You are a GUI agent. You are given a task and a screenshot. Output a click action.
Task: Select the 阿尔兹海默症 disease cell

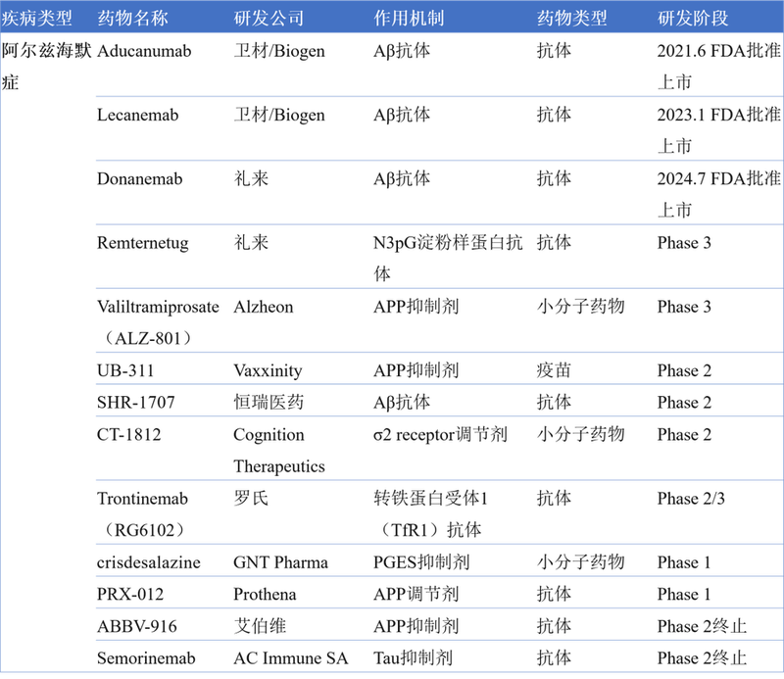[x=46, y=66]
